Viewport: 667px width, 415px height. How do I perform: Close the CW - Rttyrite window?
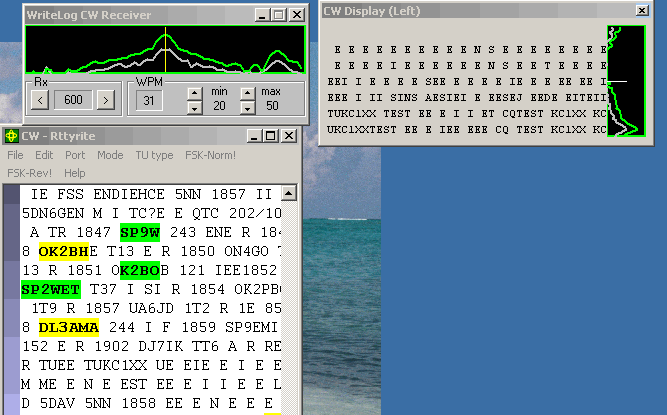coord(289,136)
